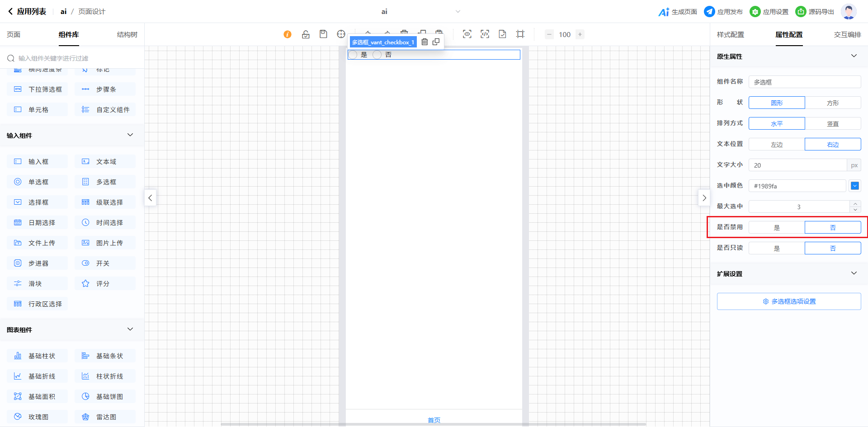The image size is (868, 427).
Task: Open the code view icon in toolbar
Action: 485,34
